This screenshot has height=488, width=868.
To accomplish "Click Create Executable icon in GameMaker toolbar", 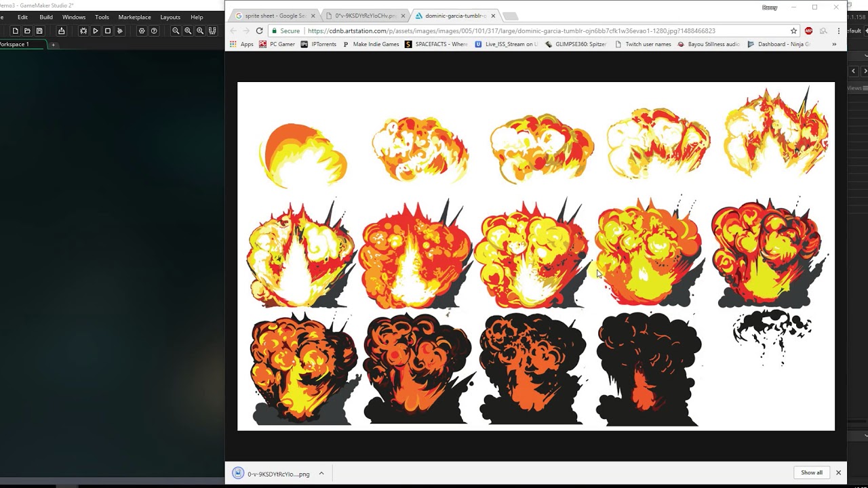I will click(x=61, y=30).
